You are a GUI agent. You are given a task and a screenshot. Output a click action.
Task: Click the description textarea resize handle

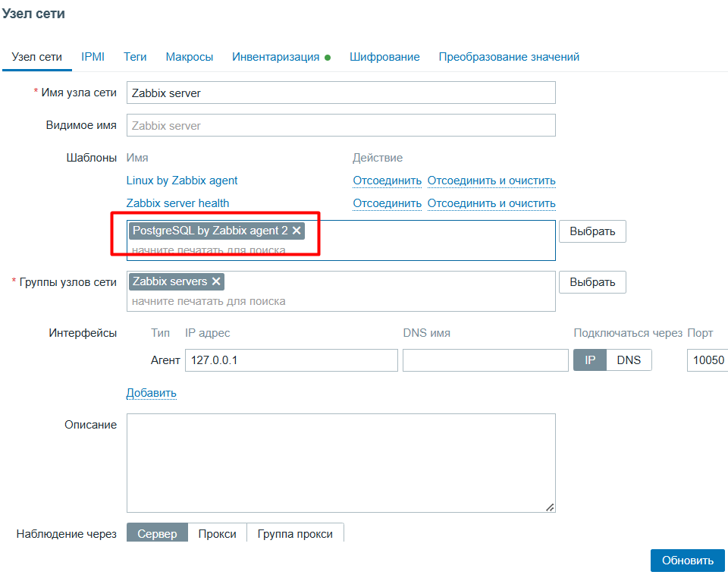[550, 507]
